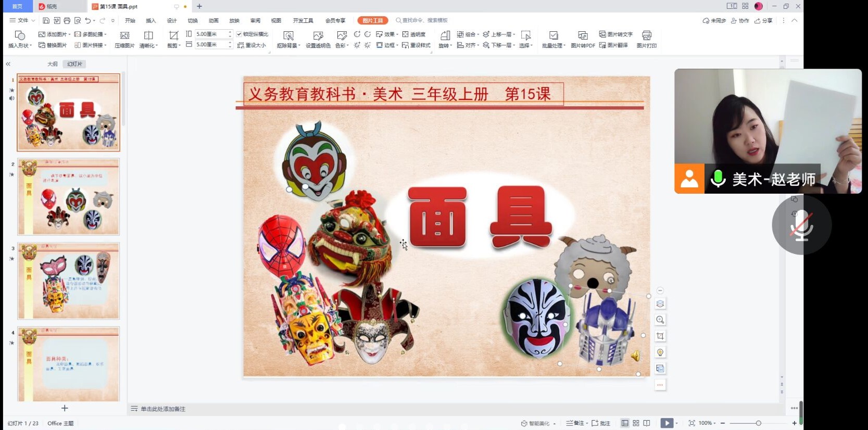
Task: Click Picture Translate (图片翻译)
Action: tap(614, 45)
